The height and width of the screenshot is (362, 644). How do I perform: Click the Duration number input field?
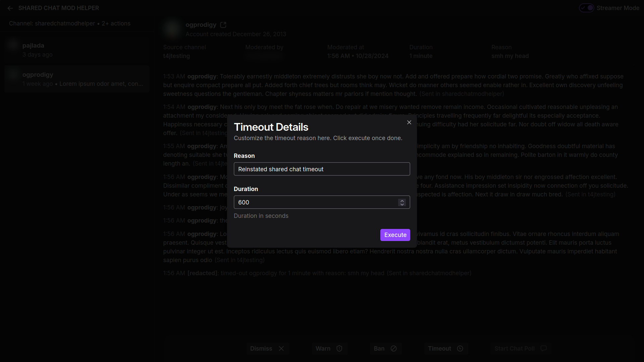coord(315,202)
